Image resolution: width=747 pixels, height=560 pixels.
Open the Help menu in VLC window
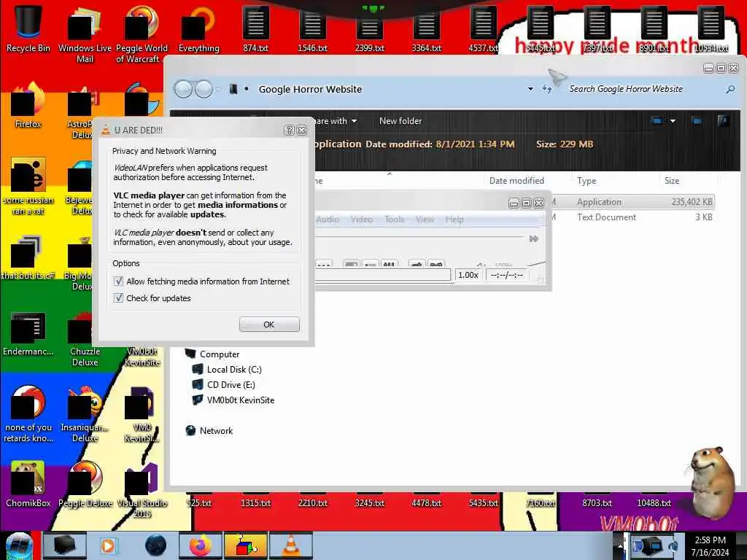point(454,219)
